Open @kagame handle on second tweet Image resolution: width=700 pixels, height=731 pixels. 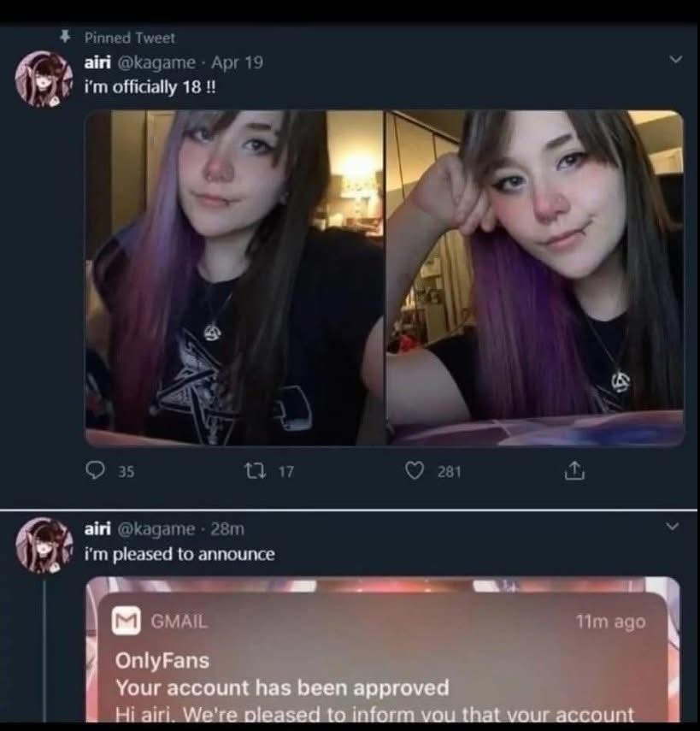point(156,529)
